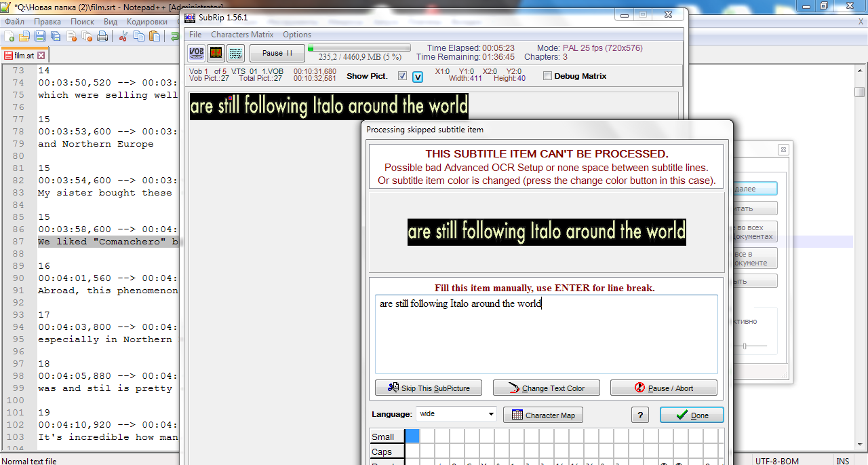
Task: Click the Notepad++ scrollbar thumb at top right
Action: [860, 92]
